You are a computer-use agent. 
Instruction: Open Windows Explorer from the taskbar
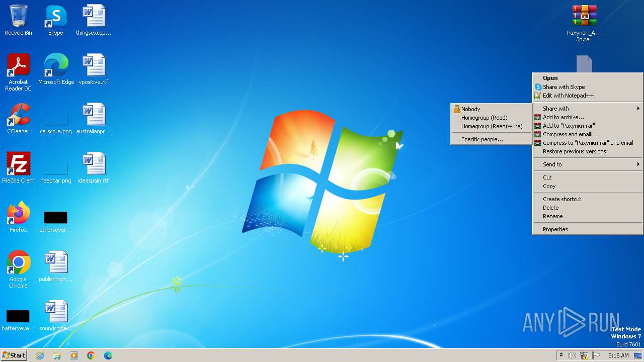click(x=57, y=355)
